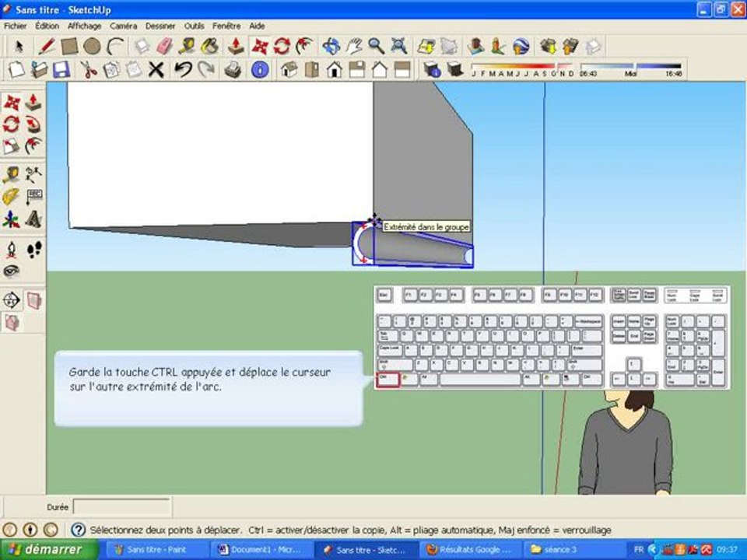
Task: Click the Undo arrow icon
Action: tap(183, 69)
